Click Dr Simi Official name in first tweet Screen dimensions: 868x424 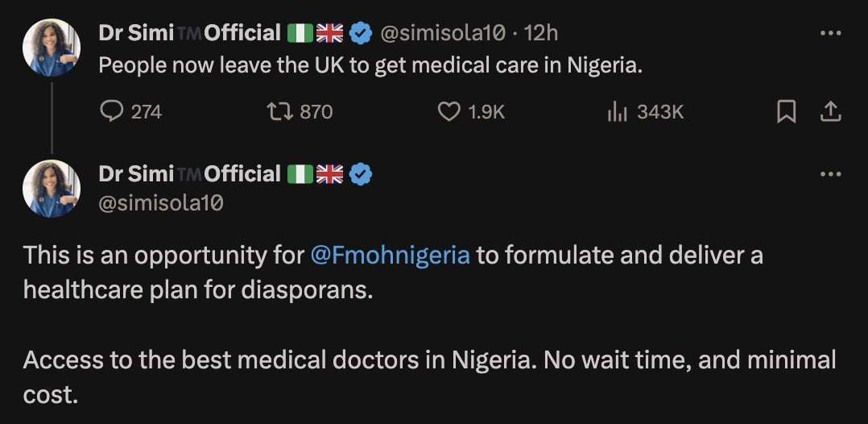[x=189, y=33]
